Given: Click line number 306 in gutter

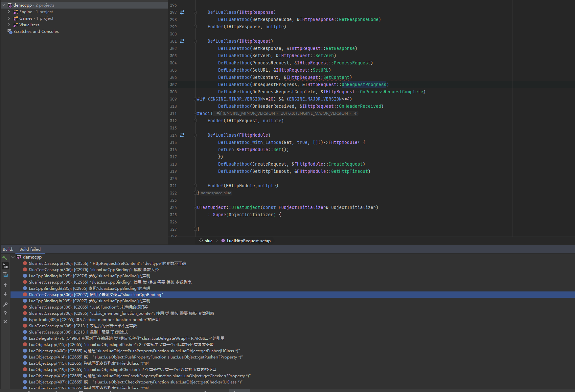Looking at the screenshot, I should coord(173,77).
